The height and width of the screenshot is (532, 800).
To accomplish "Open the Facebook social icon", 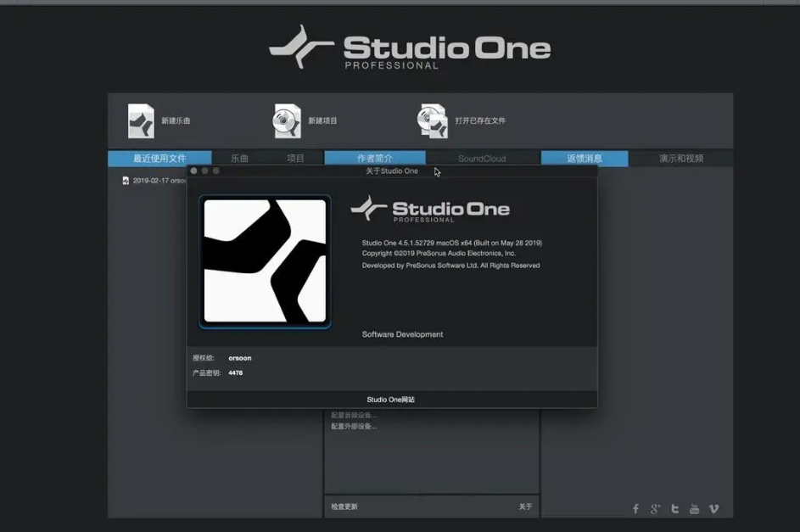I will point(635,508).
